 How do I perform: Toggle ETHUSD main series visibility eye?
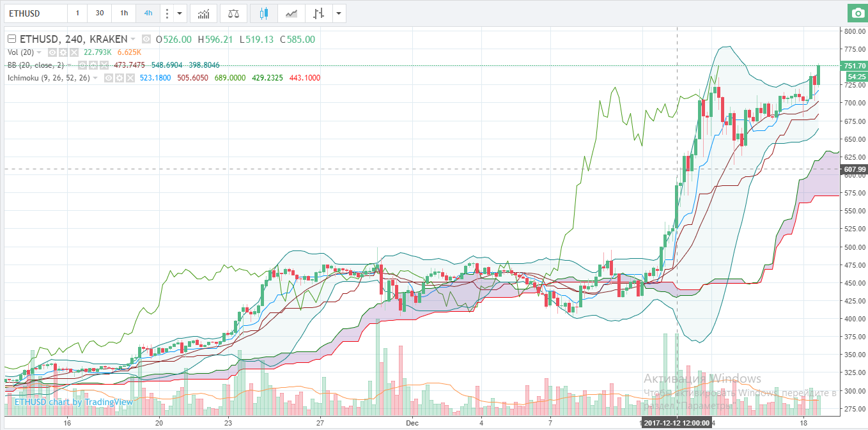click(146, 39)
